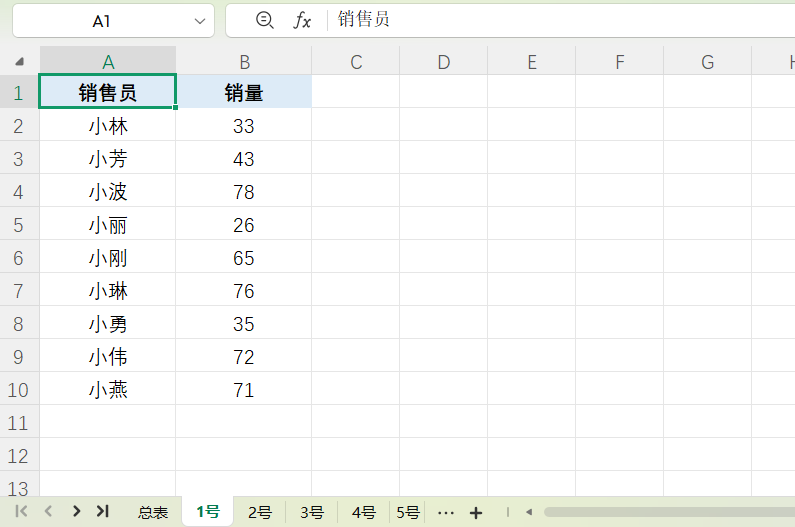Switch to the 4号 sheet tab
Screen dimensions: 795x527
tap(364, 512)
